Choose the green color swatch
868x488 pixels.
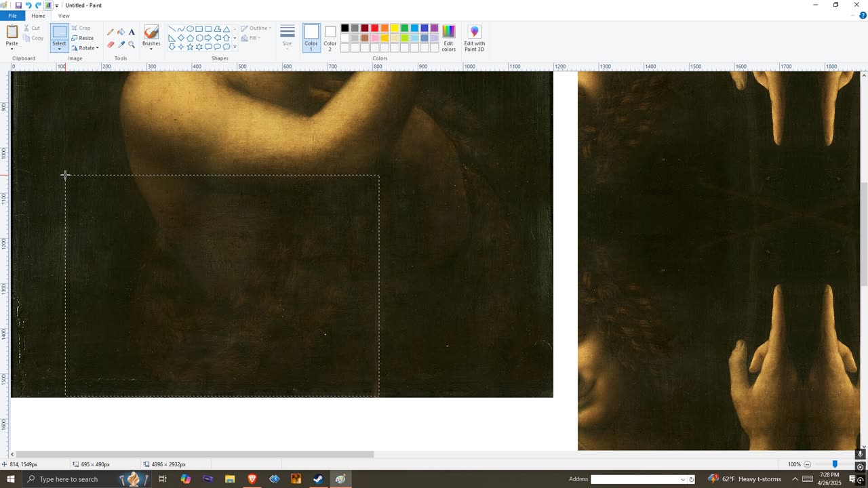(404, 28)
